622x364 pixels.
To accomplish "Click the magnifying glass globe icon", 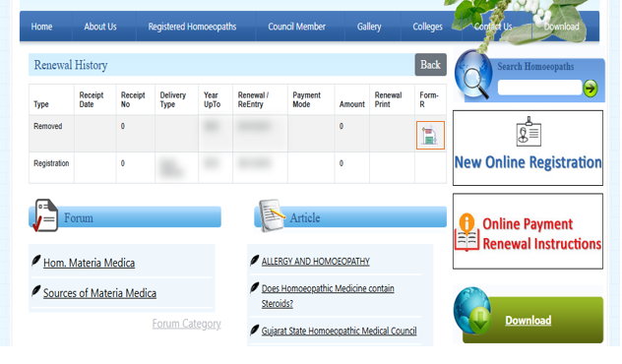I will [x=474, y=75].
